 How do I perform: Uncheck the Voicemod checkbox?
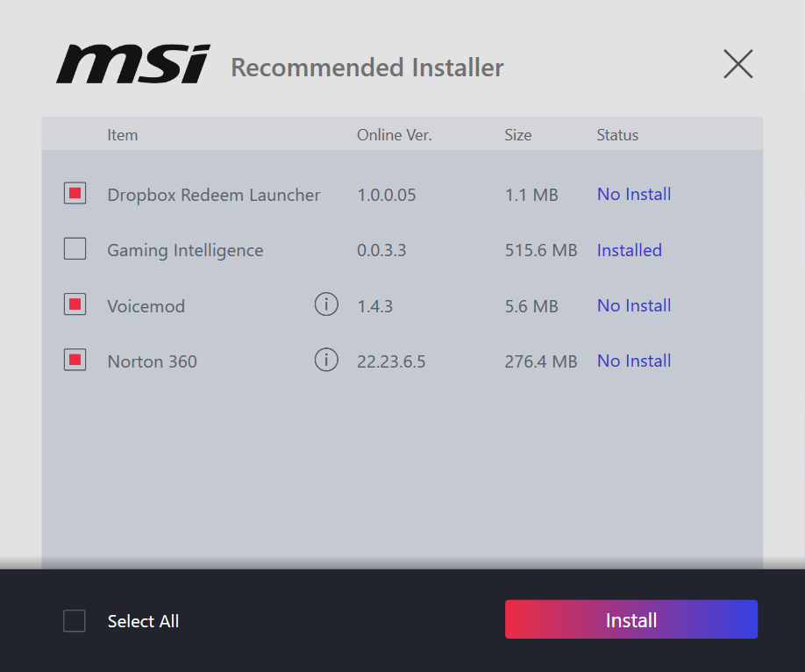pyautogui.click(x=75, y=305)
